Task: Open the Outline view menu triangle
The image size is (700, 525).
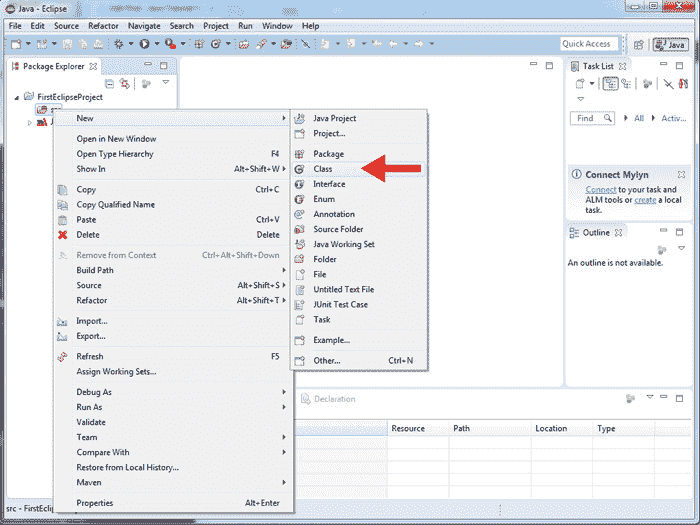Action: 681,248
